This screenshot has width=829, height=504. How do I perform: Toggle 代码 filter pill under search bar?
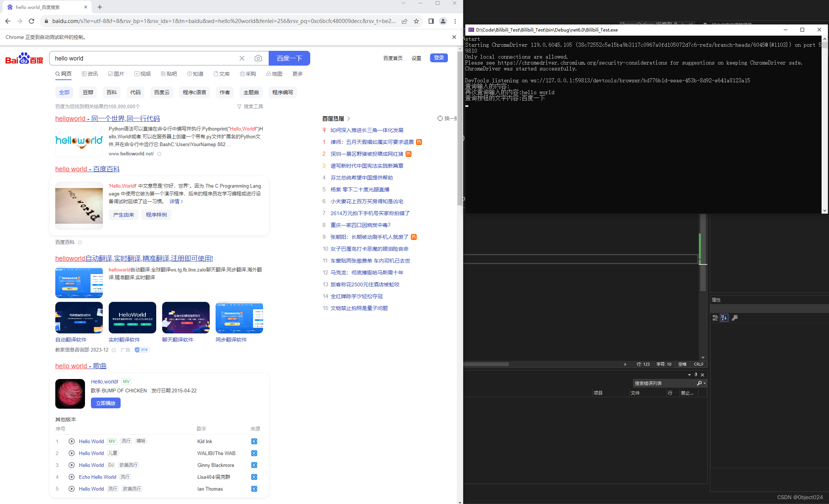135,92
